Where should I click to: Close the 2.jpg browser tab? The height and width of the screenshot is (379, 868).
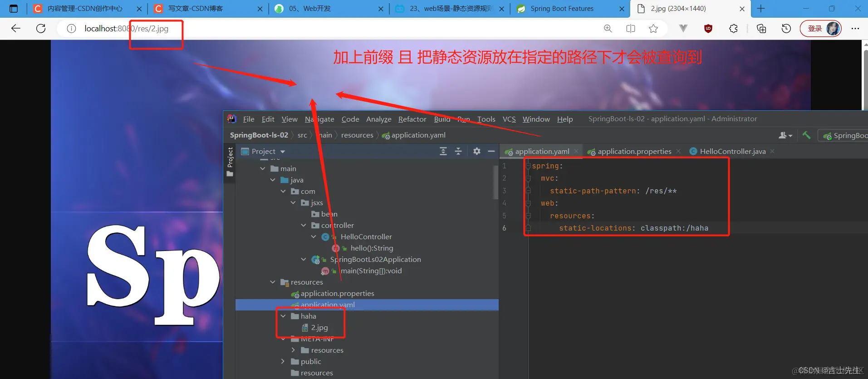coord(742,9)
